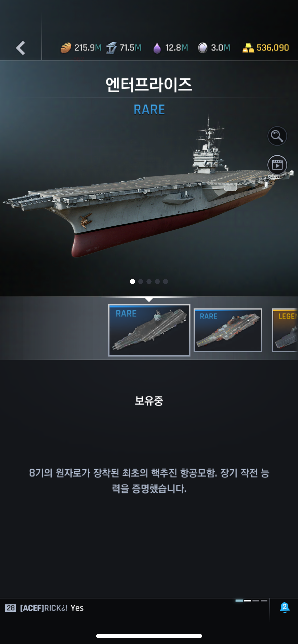Open the notification bell with badge 2
Viewport: 298px width, 644px height.
(x=285, y=608)
